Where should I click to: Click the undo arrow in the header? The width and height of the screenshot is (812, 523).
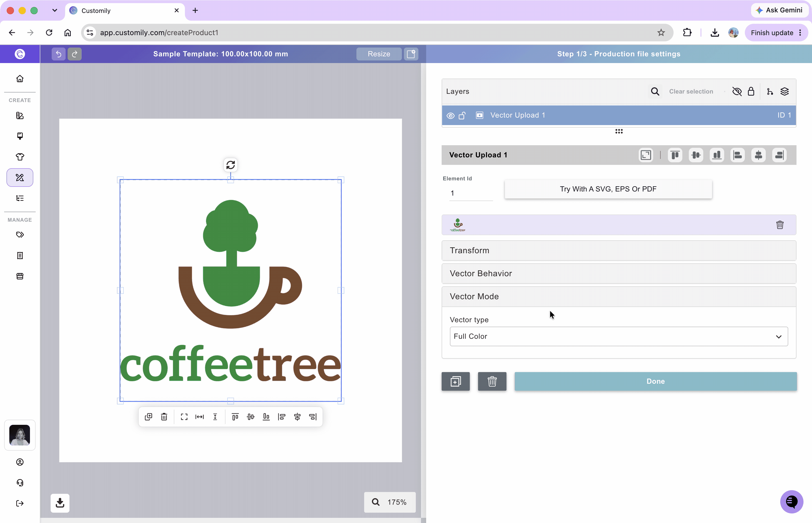(58, 54)
